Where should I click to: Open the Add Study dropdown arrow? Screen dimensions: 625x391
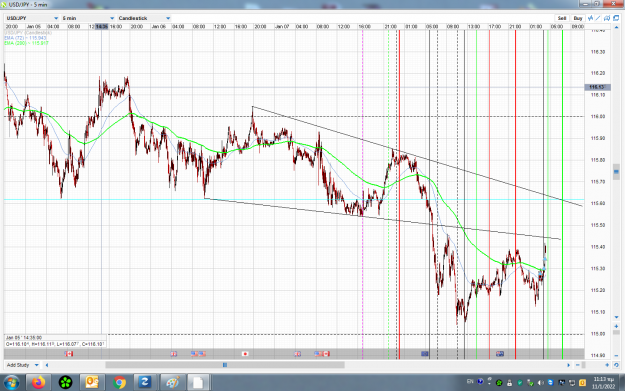[37, 365]
